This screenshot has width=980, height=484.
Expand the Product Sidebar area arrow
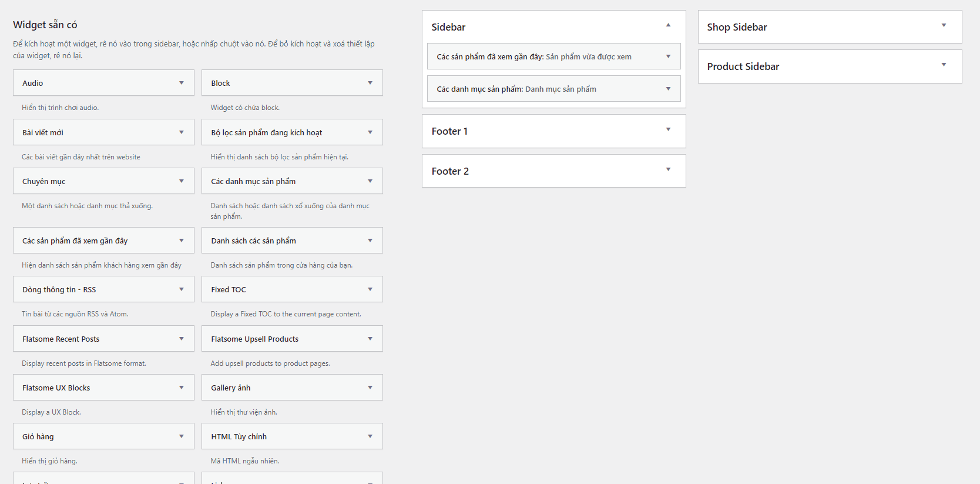pos(944,65)
